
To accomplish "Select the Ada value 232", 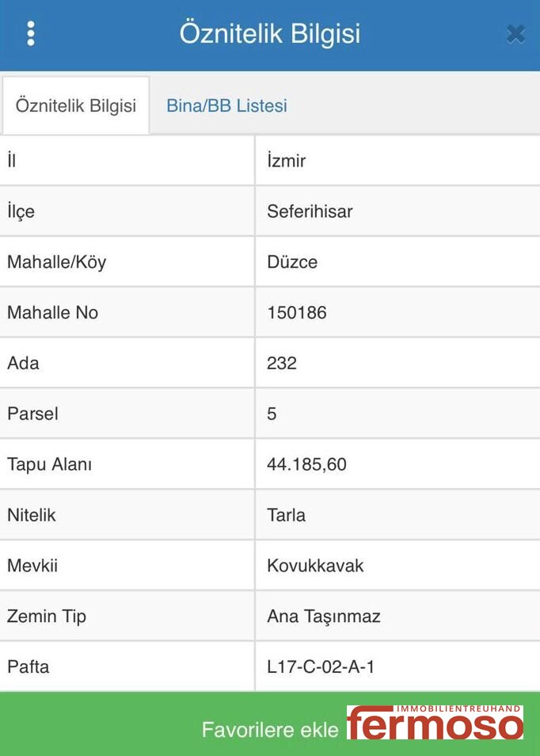I will click(282, 364).
